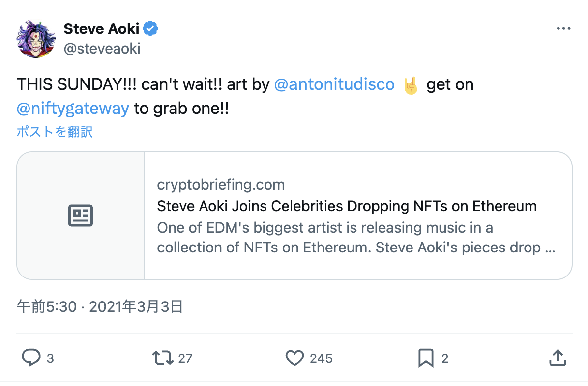The height and width of the screenshot is (386, 588).
Task: Click the article placeholder newspaper icon
Action: (x=81, y=216)
